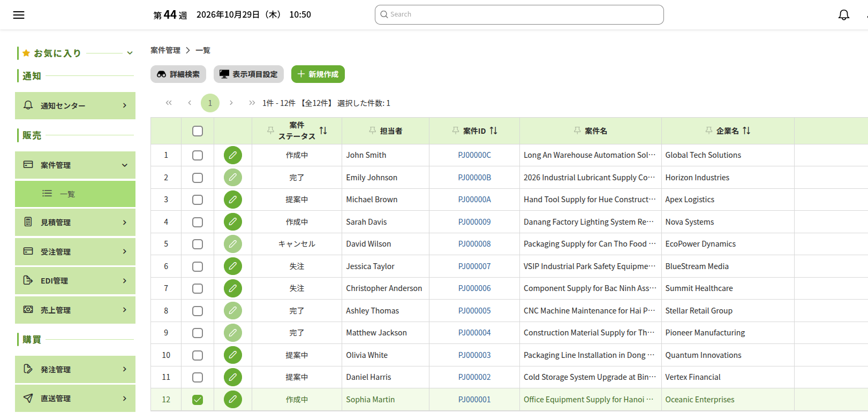
Task: Open 売上管理 sidebar menu
Action: click(x=75, y=310)
